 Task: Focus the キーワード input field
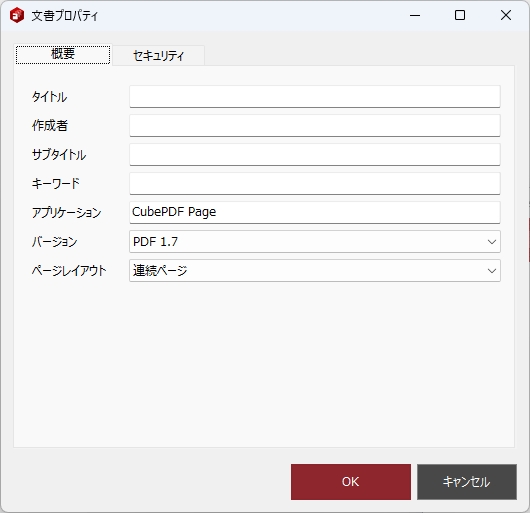[x=315, y=184]
